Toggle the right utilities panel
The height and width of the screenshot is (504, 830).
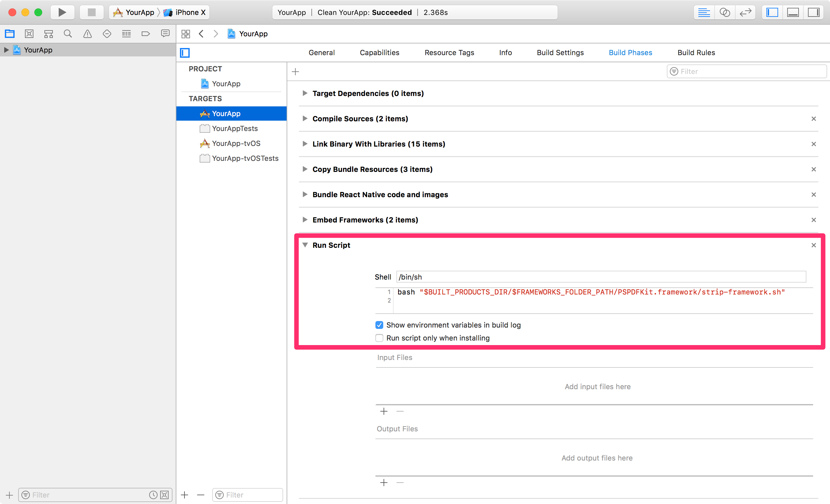point(813,12)
